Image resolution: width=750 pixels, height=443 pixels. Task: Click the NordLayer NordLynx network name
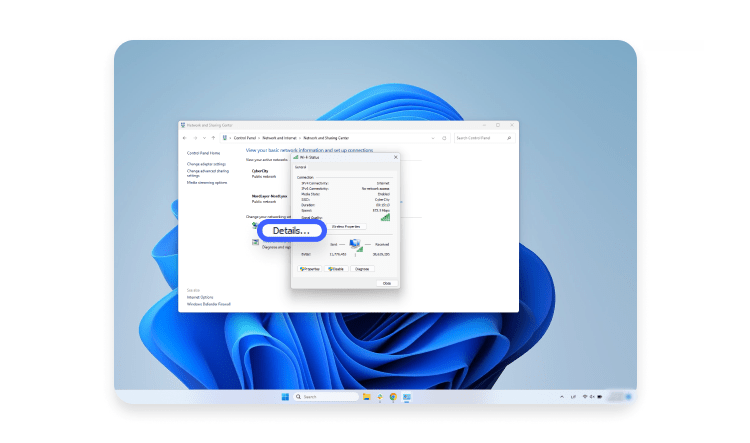[x=269, y=196]
